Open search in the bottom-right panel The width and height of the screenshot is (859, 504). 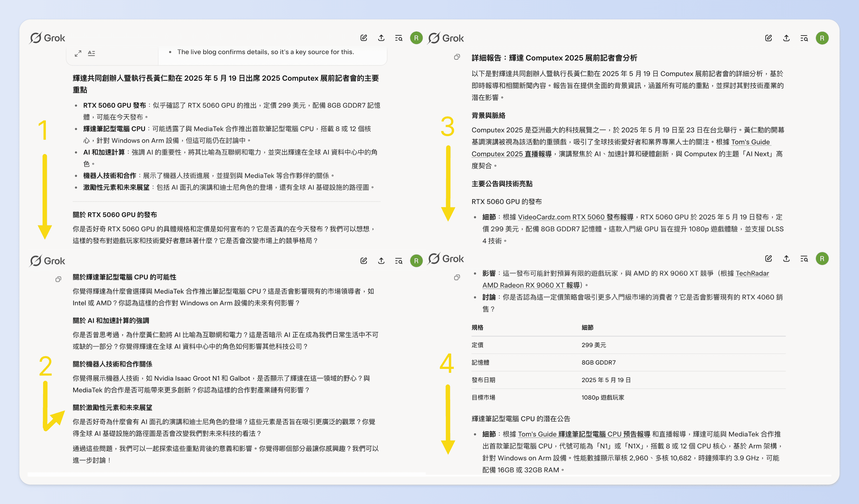[x=804, y=259]
